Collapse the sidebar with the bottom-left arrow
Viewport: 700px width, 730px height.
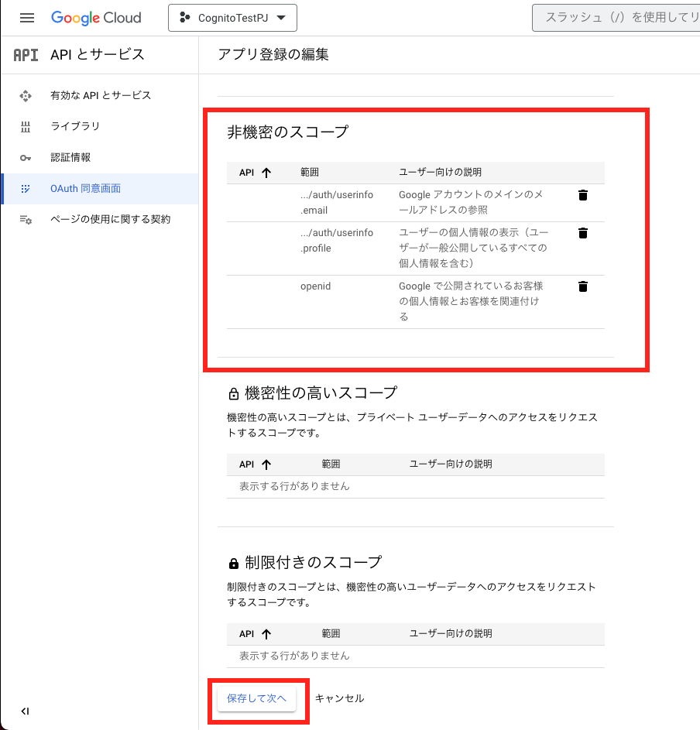pos(26,711)
